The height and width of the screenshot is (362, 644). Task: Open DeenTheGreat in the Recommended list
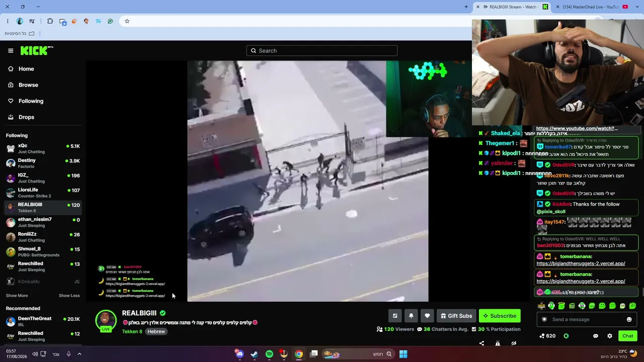pyautogui.click(x=43, y=321)
